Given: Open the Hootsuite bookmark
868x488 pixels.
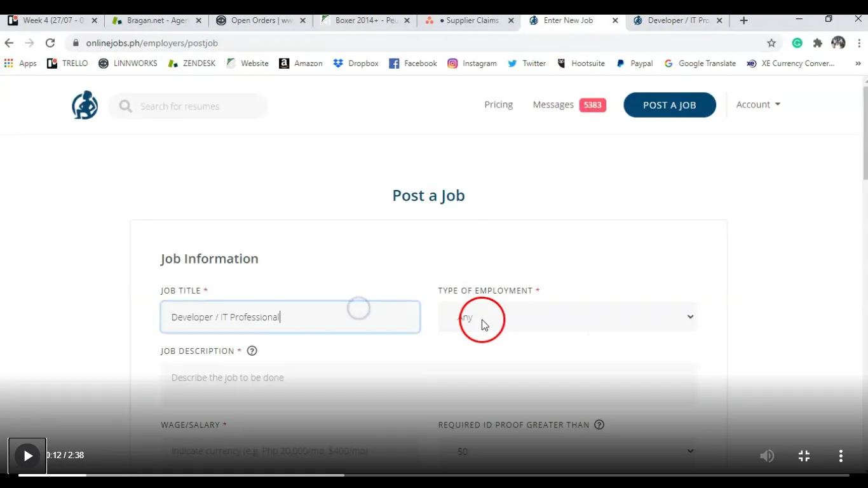Looking at the screenshot, I should click(581, 64).
